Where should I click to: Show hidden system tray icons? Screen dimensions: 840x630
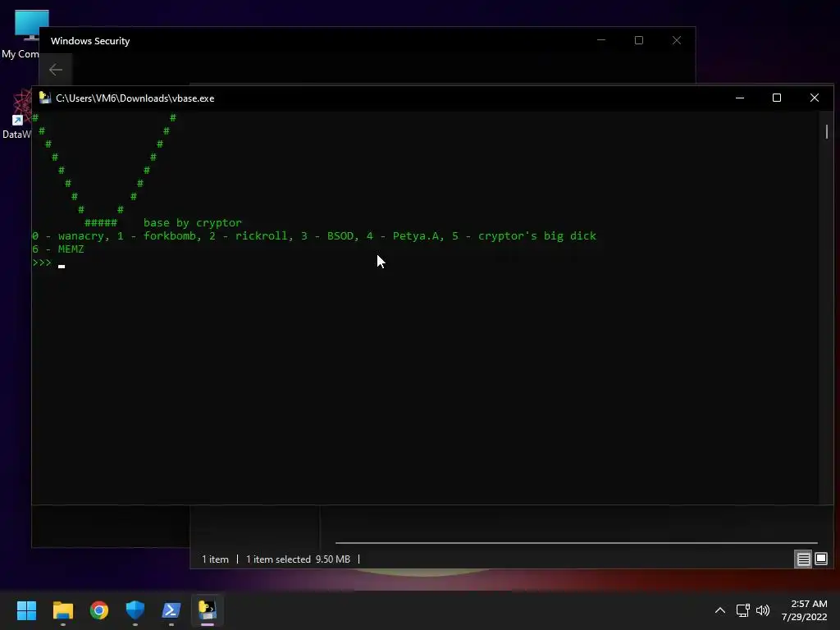(x=720, y=610)
